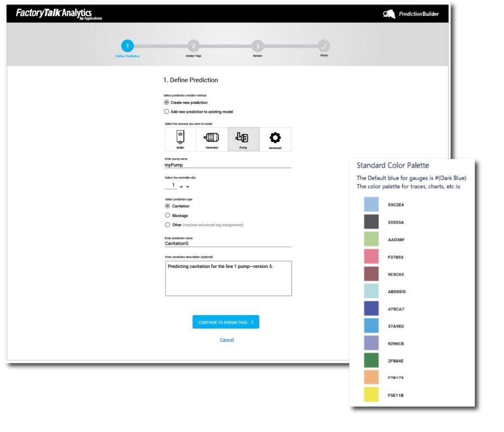The width and height of the screenshot is (504, 432).
Task: Choose Blockage prediction type
Action: pos(167,215)
